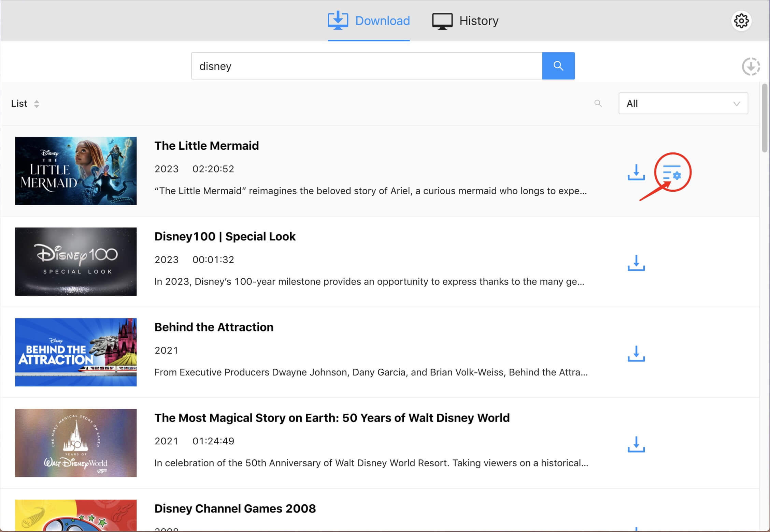Screen dimensions: 770x532
Task: Click the Behind the Attraction thumbnail
Action: (76, 352)
